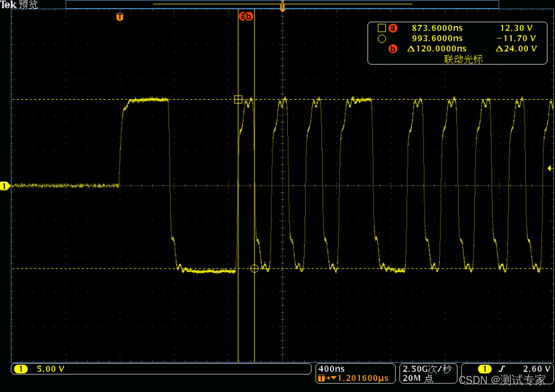This screenshot has width=555, height=392.
Task: Click the trigger level arrow on the right edge
Action: (x=550, y=168)
